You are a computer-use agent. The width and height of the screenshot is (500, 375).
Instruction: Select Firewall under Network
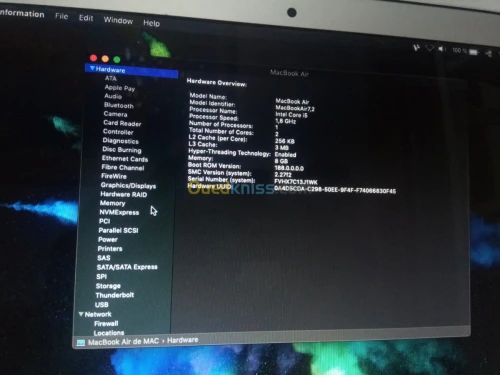(x=106, y=323)
